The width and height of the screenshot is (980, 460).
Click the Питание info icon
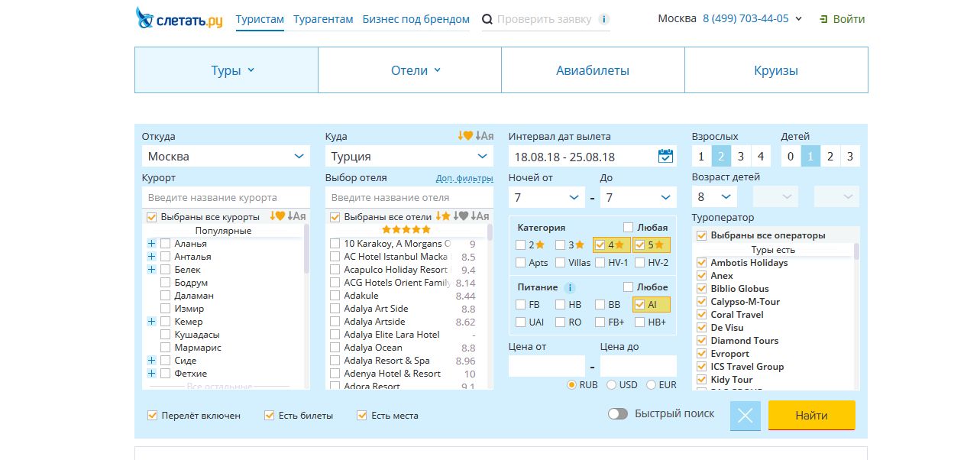click(x=569, y=288)
